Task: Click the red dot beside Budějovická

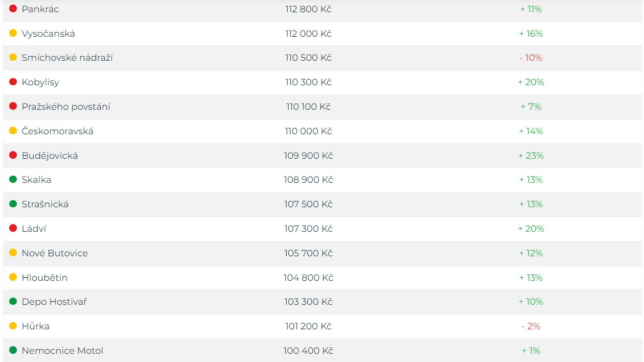Action: coord(13,155)
